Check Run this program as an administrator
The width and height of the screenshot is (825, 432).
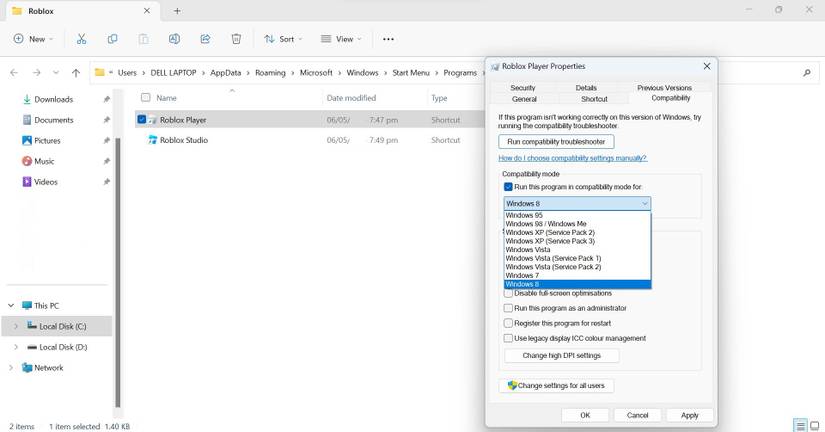508,308
